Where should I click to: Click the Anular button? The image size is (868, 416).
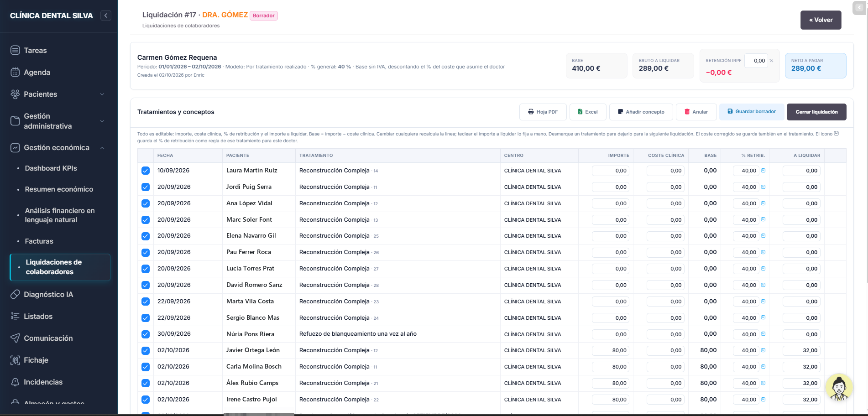point(696,112)
